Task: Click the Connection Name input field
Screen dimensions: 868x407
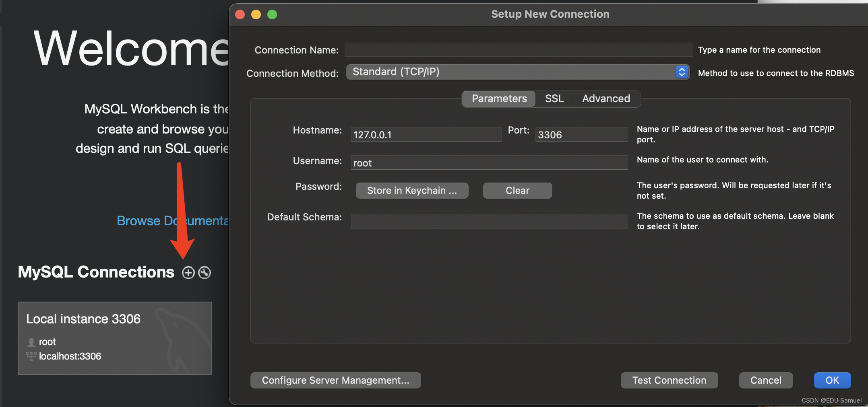Action: [x=518, y=50]
